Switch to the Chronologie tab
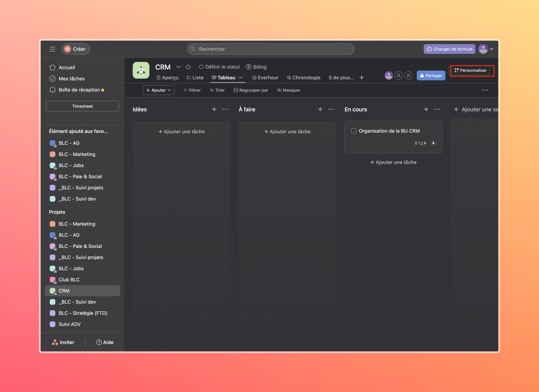 [x=304, y=78]
